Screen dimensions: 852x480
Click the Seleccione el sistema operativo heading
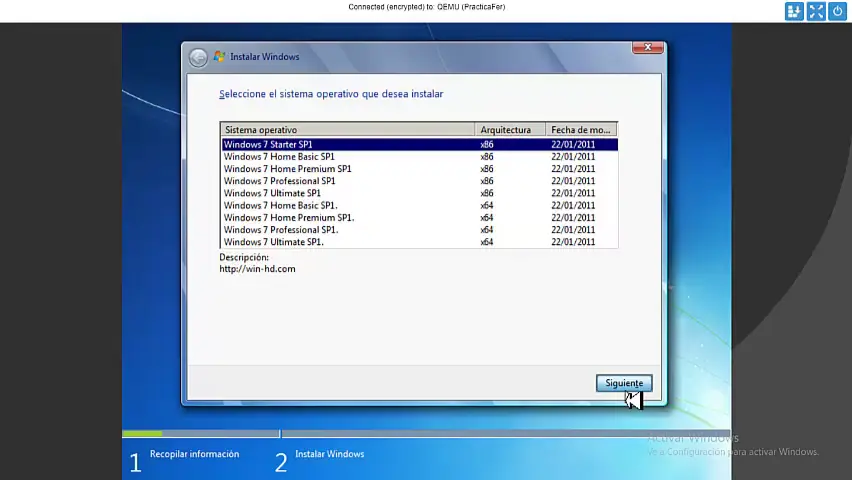coord(331,94)
